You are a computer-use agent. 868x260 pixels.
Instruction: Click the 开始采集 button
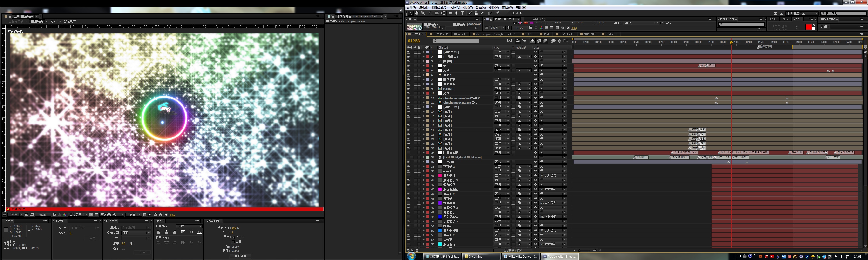[240, 256]
